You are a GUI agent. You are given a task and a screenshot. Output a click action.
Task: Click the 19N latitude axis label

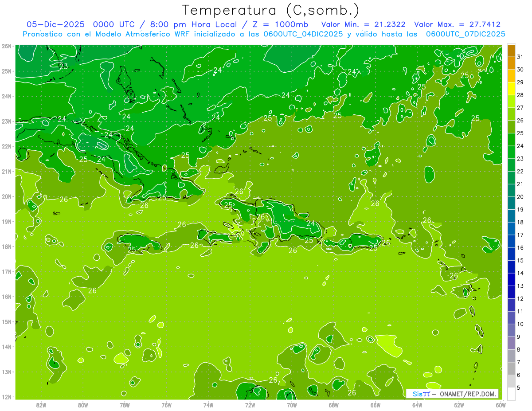7,222
